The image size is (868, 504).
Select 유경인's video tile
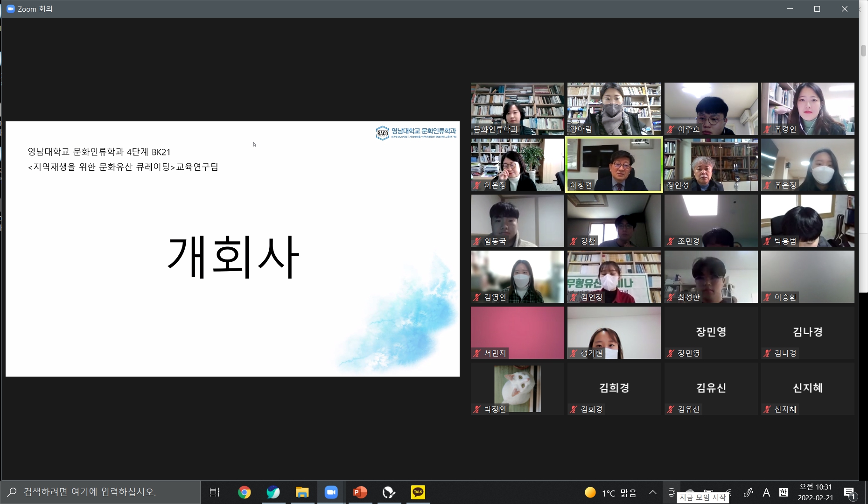(807, 109)
